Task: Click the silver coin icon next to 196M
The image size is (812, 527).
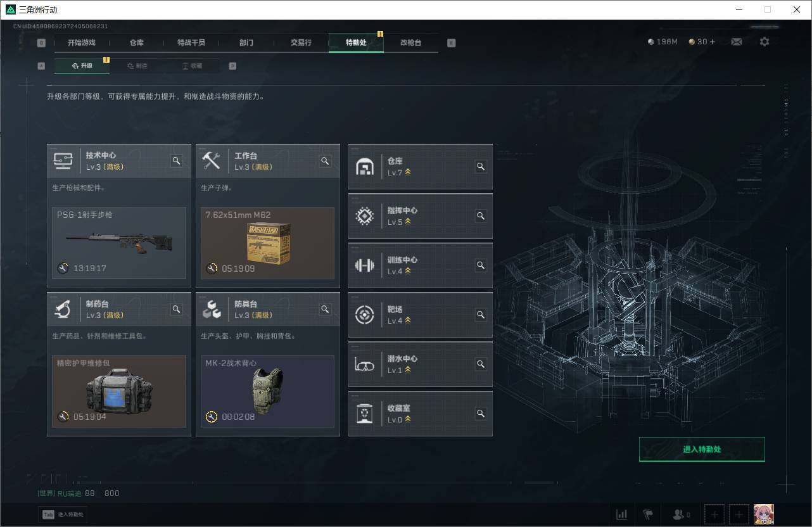Action: (x=650, y=41)
